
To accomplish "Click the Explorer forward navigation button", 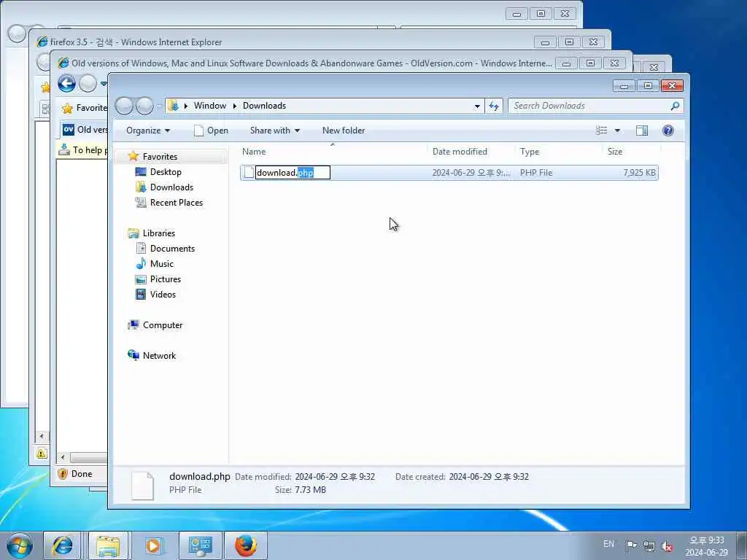I will tap(144, 106).
